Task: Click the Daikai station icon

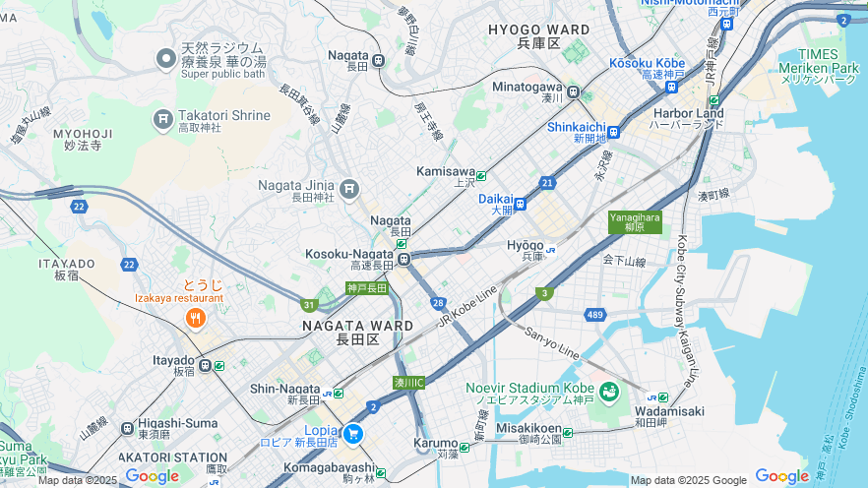Action: 520,205
